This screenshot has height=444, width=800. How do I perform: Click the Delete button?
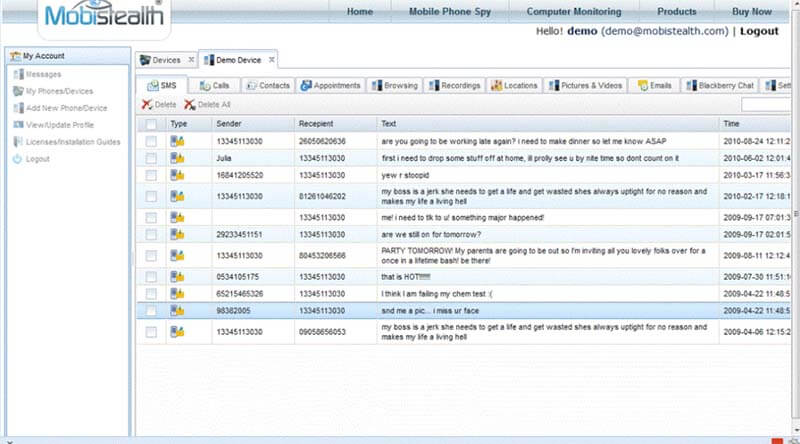(159, 105)
